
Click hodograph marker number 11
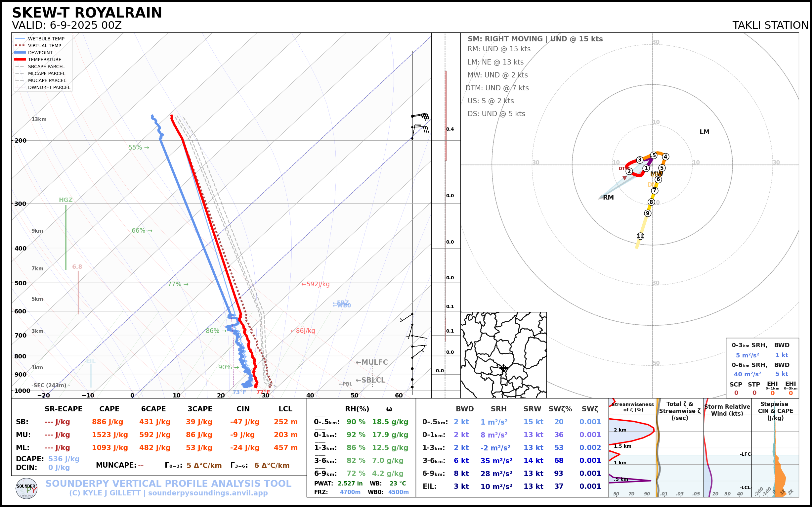click(x=640, y=236)
